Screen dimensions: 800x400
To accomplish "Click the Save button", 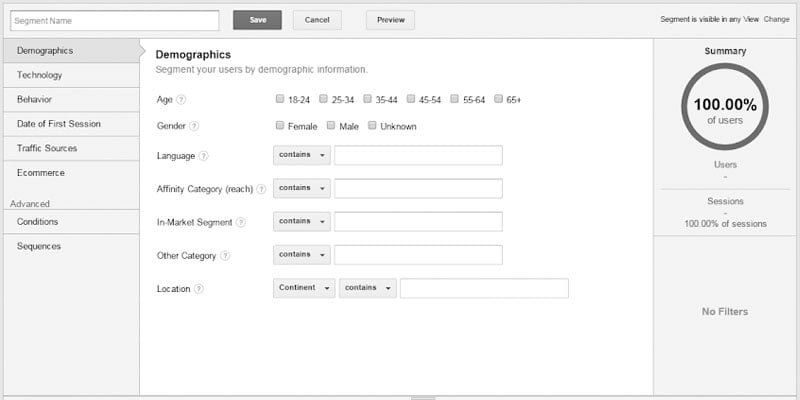I will [257, 20].
